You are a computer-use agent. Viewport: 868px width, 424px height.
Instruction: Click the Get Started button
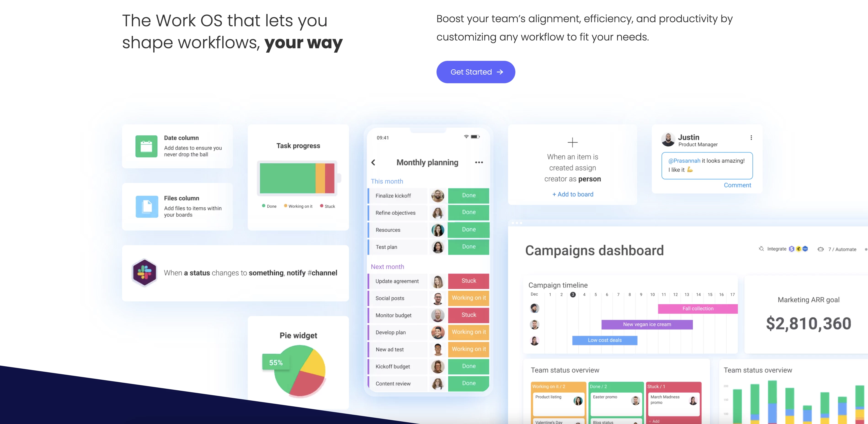click(475, 72)
